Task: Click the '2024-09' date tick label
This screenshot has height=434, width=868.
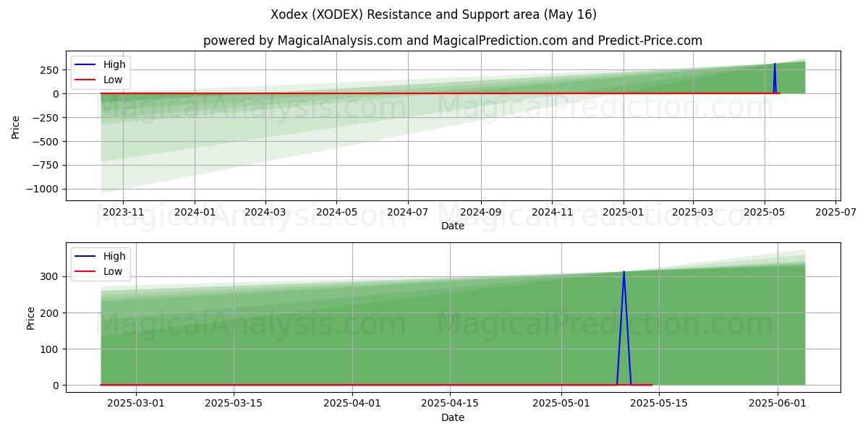Action: [481, 212]
